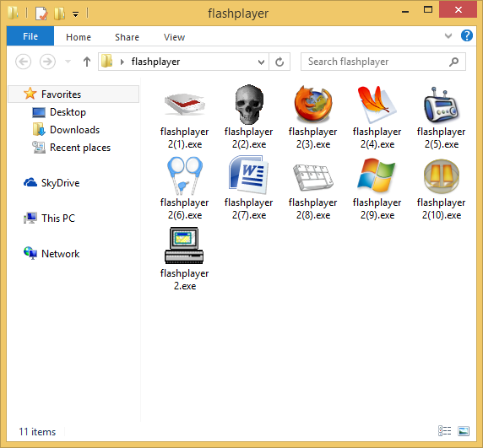
Task: Click the flashplayer2(1).exe file name label
Action: 185,138
